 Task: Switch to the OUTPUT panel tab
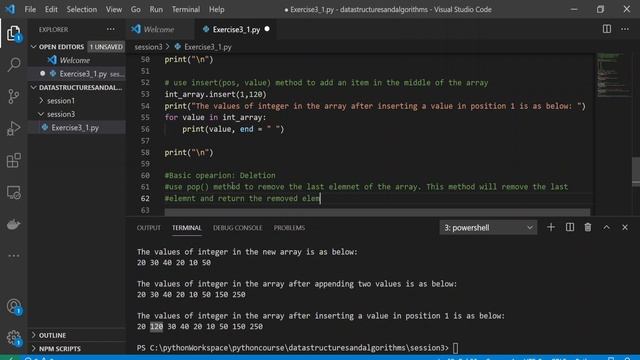click(149, 228)
